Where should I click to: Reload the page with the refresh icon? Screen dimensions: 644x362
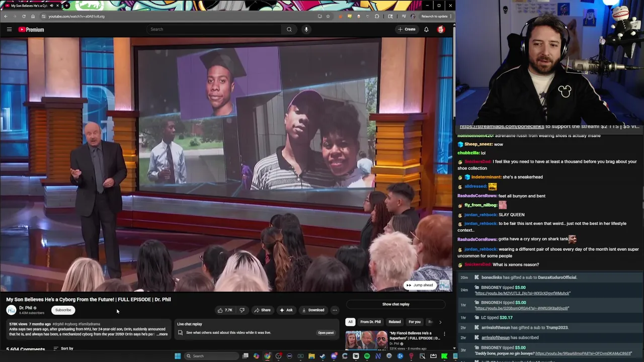click(x=24, y=16)
